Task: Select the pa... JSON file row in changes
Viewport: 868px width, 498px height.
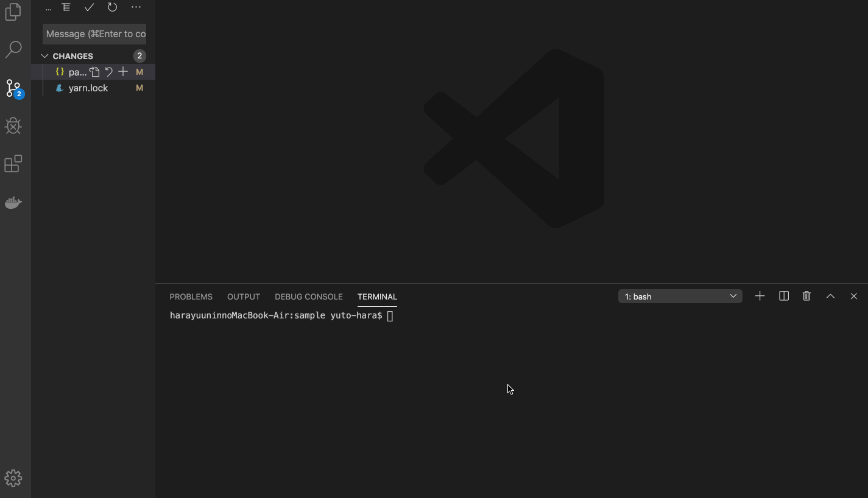Action: pyautogui.click(x=93, y=72)
